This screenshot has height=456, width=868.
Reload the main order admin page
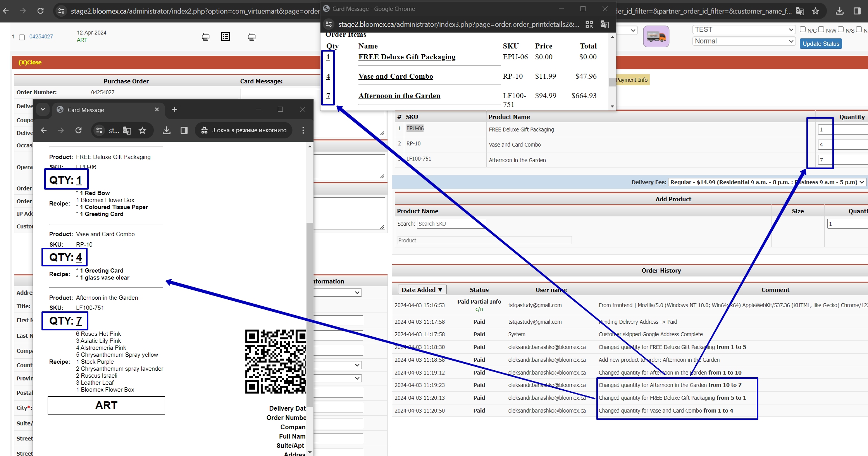coord(40,11)
